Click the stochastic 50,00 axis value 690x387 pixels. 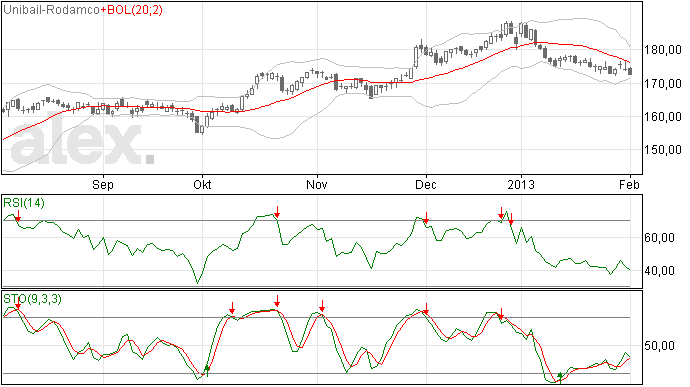pyautogui.click(x=659, y=346)
